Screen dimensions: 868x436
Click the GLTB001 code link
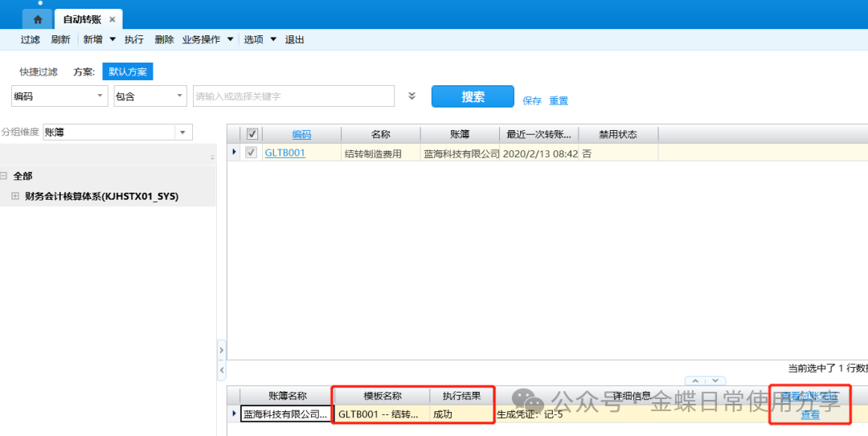(285, 153)
